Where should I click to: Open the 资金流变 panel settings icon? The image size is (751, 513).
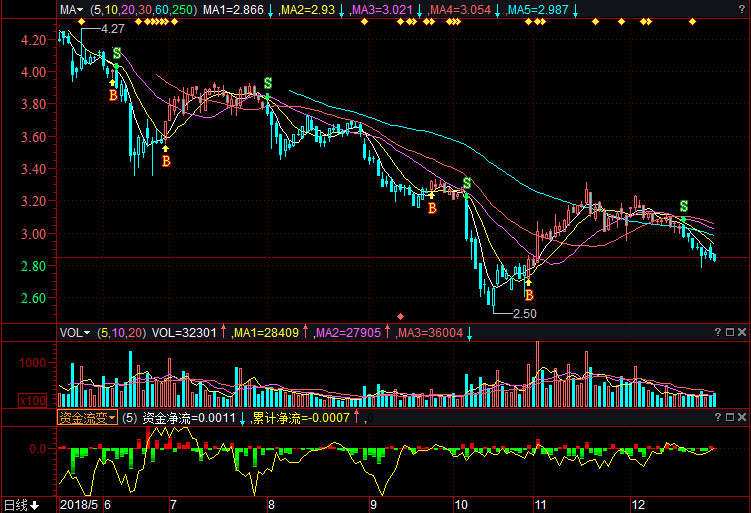tap(729, 417)
